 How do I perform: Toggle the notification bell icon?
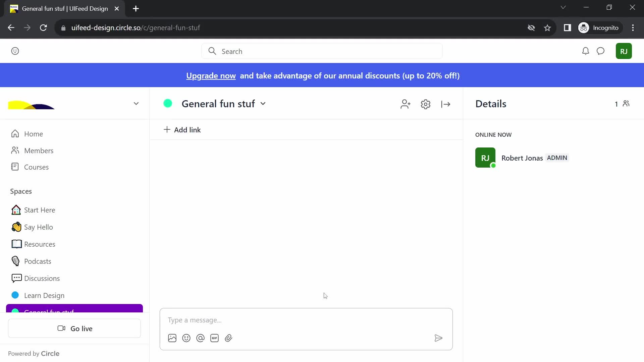coord(585,51)
